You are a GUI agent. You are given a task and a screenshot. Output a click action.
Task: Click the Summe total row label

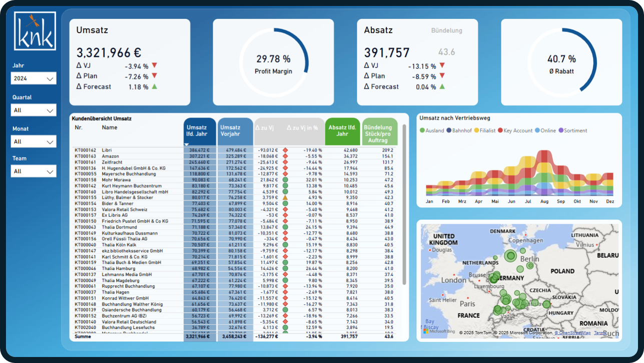[83, 337]
